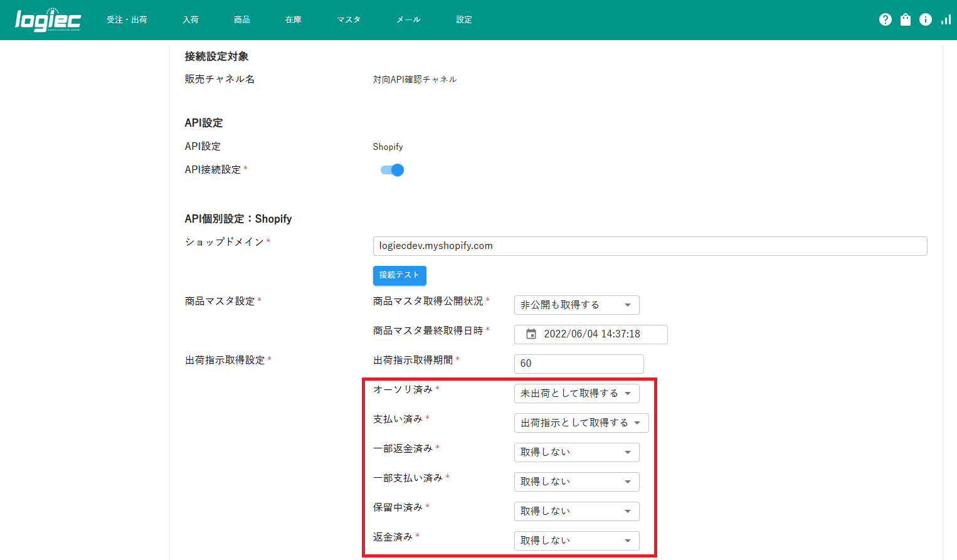Image resolution: width=957 pixels, height=560 pixels.
Task: Open the オーソリ済み dropdown
Action: 576,394
